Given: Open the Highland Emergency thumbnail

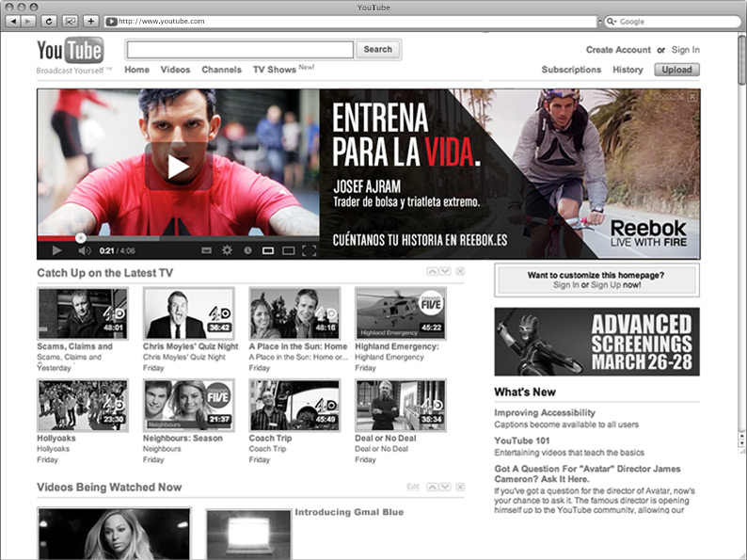Looking at the screenshot, I should pos(401,313).
